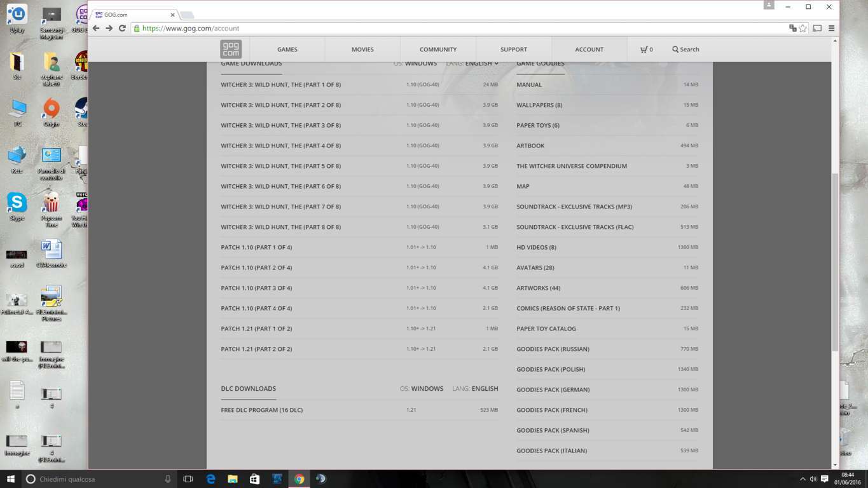The image size is (868, 488).
Task: Click the Cortana search box Chiedimi qualcosa
Action: 99,479
